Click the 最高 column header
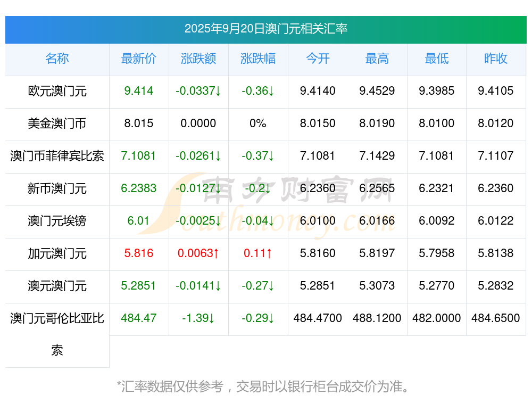Viewport: 532px width, 403px height. click(377, 59)
